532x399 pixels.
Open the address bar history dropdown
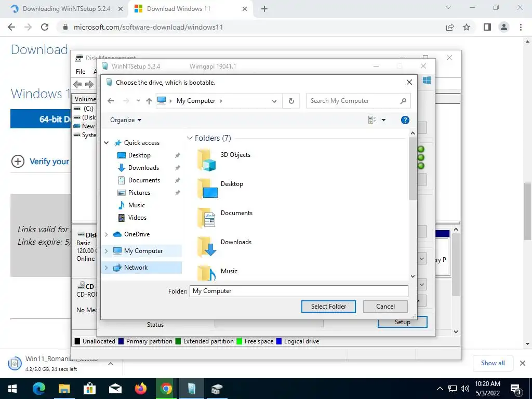coord(274,101)
